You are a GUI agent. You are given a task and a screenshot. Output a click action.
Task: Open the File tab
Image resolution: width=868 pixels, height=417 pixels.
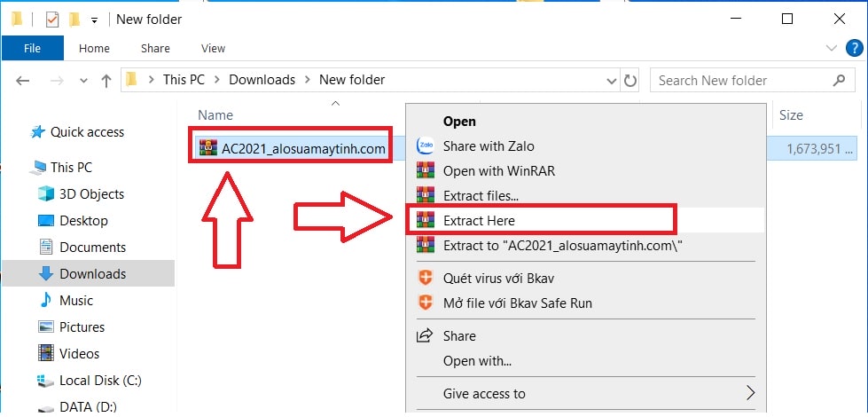pyautogui.click(x=33, y=48)
